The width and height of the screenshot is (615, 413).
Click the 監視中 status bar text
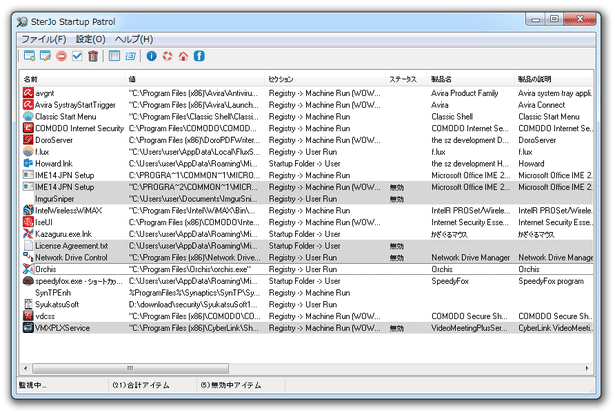pos(33,385)
